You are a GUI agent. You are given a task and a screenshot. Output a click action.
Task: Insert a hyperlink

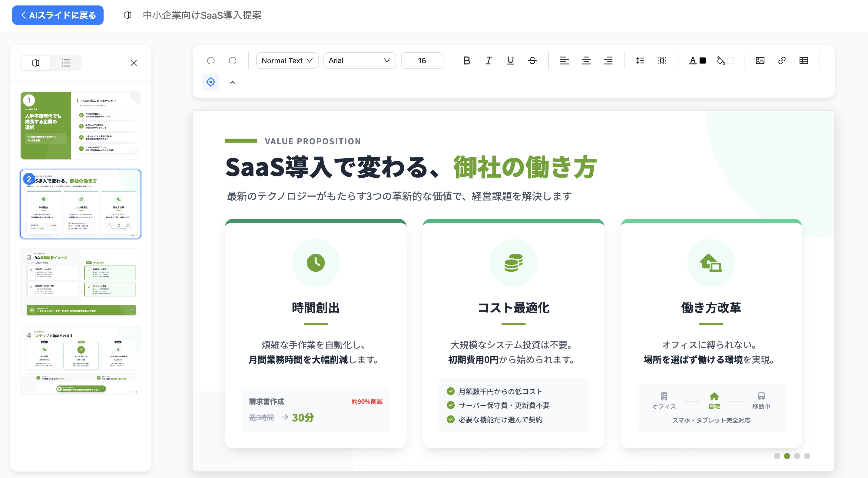pos(782,61)
